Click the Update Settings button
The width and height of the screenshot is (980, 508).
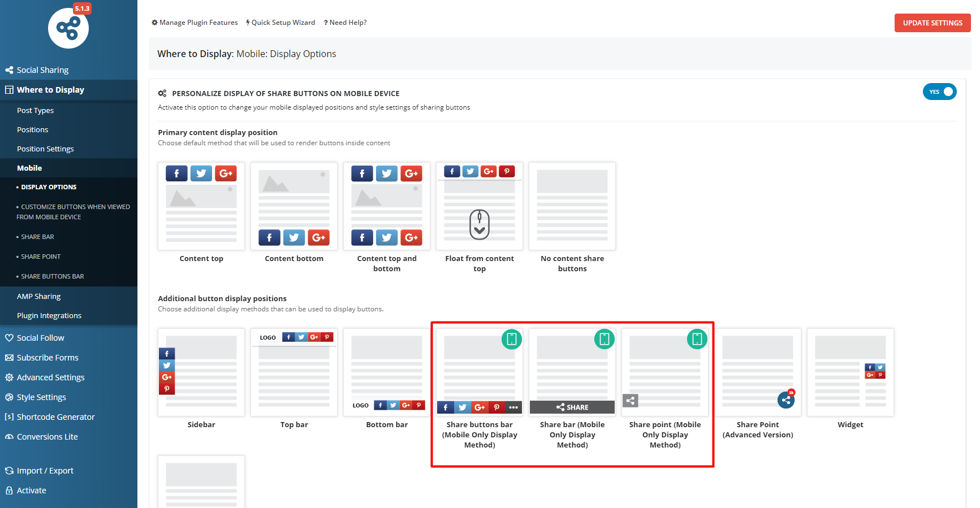click(x=932, y=23)
